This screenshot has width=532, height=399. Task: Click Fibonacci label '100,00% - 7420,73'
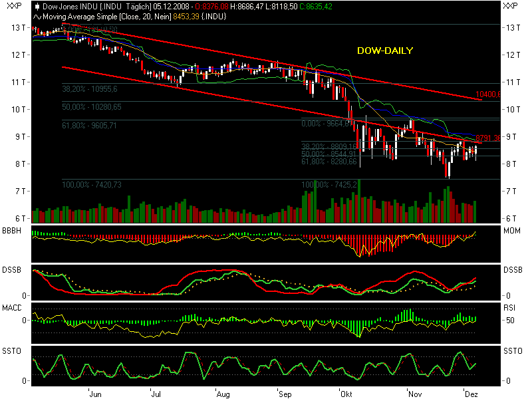click(92, 185)
